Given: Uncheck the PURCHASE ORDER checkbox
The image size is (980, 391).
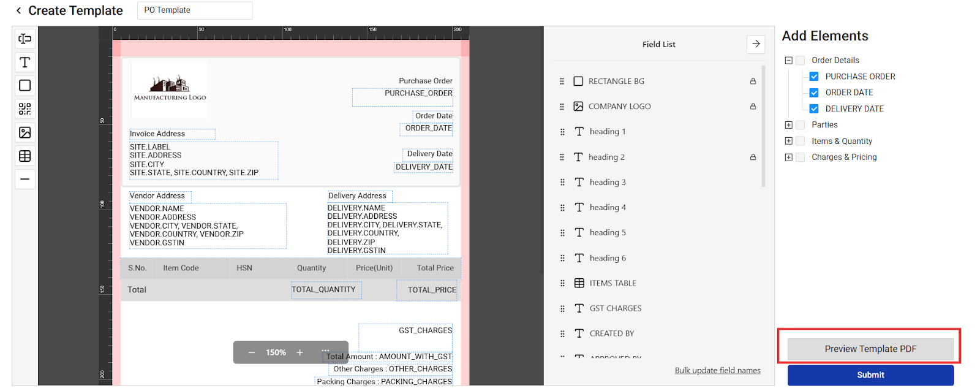Looking at the screenshot, I should [x=814, y=77].
